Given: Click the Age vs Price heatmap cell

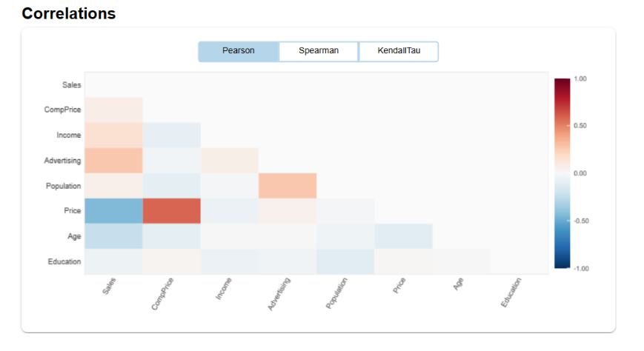Looking at the screenshot, I should [x=403, y=236].
